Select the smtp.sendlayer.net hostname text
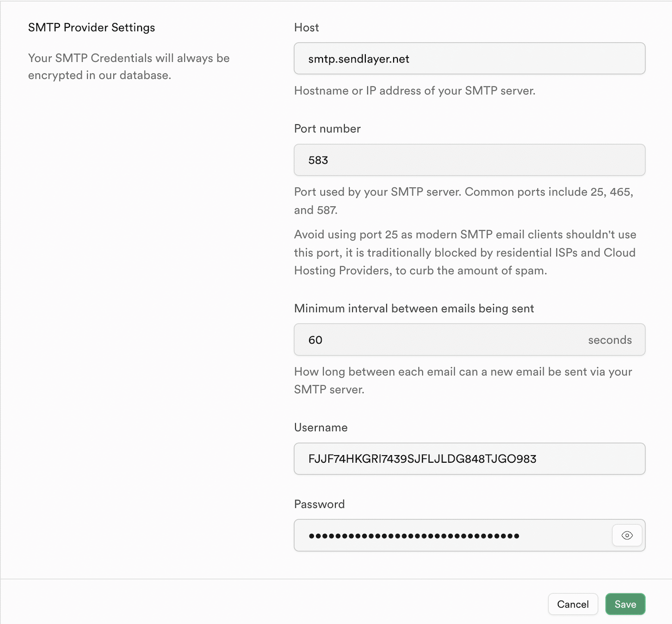Image resolution: width=672 pixels, height=624 pixels. pyautogui.click(x=358, y=59)
